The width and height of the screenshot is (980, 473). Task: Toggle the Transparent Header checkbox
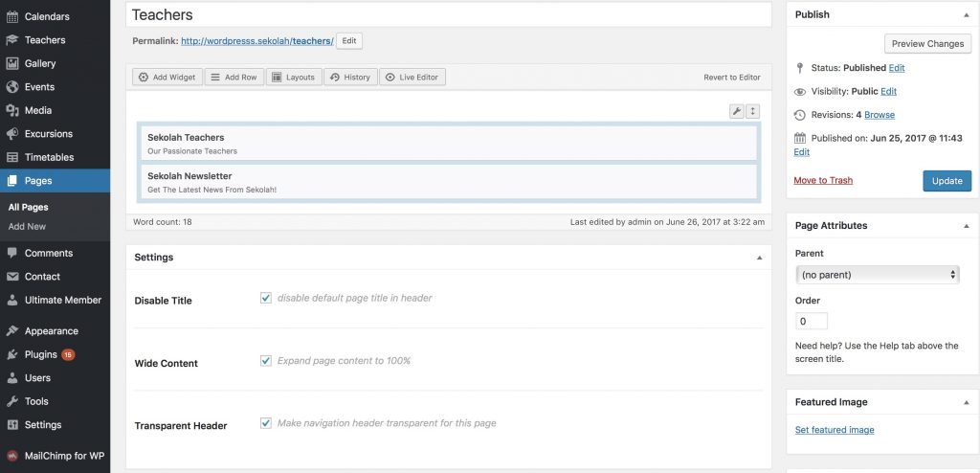tap(266, 423)
